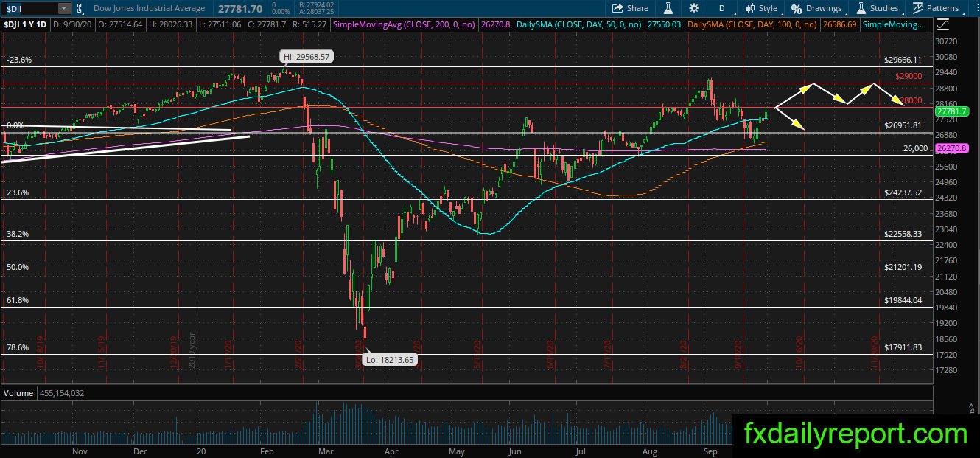Click the $DJI symbol input field
Viewport: 980px width, 458px height.
(29, 8)
